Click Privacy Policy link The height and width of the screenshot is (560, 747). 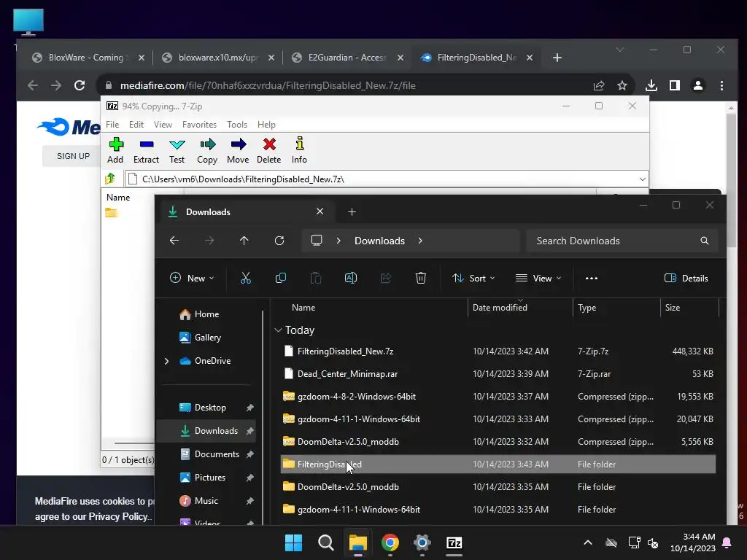point(117,517)
